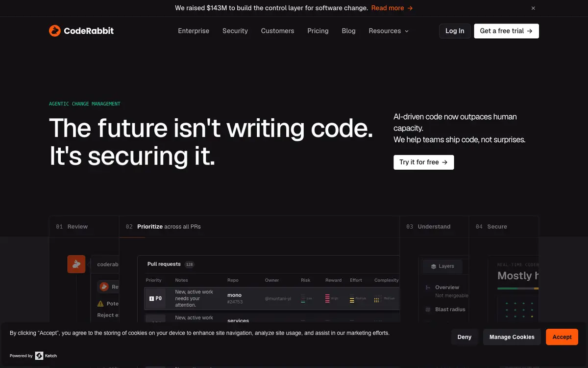This screenshot has width=588, height=368.
Task: Click the Log In button
Action: pos(455,31)
